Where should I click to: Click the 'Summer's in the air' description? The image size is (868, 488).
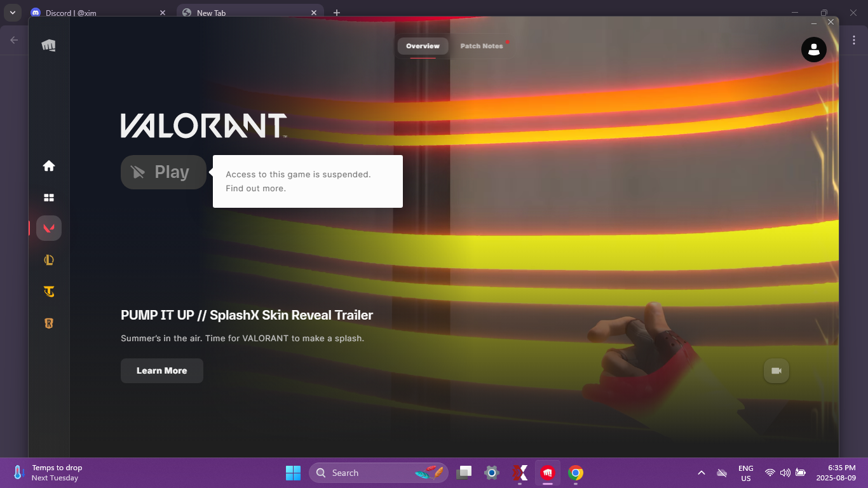point(243,338)
